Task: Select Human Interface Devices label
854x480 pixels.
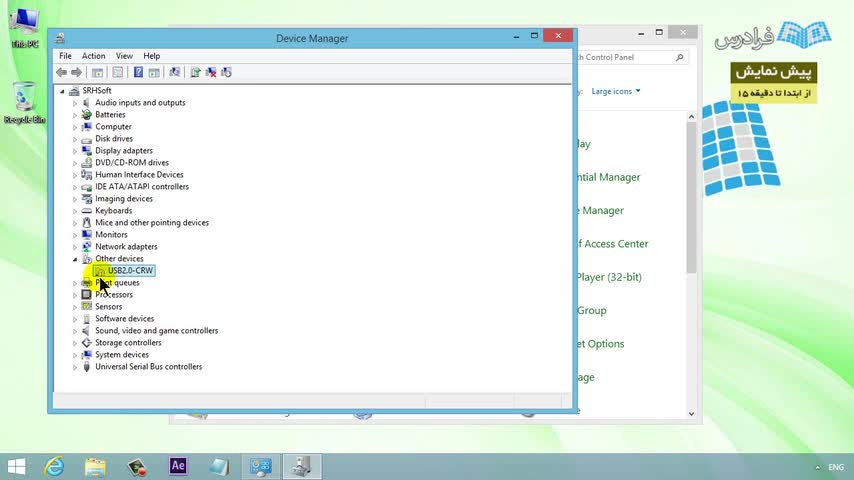Action: pyautogui.click(x=139, y=174)
